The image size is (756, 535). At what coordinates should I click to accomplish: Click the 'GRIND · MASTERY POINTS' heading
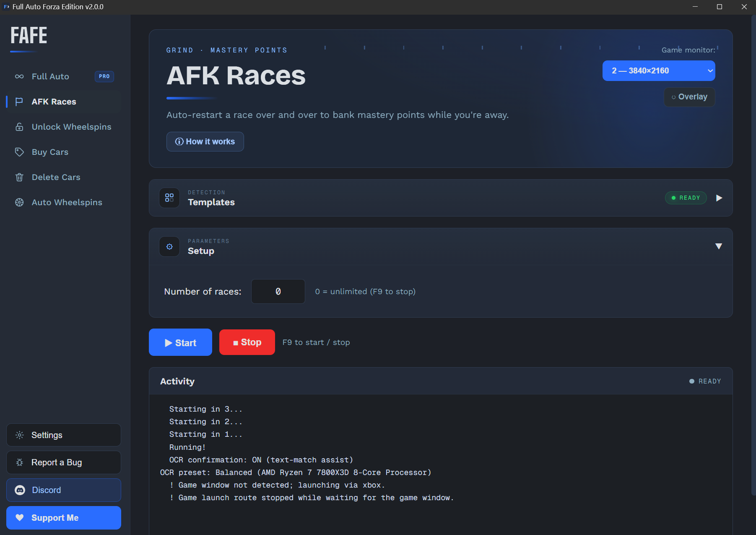(227, 50)
